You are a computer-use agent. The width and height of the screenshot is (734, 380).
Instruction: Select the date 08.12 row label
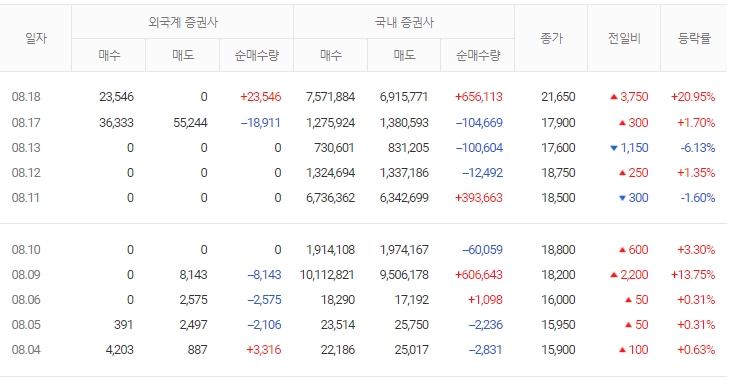pyautogui.click(x=26, y=173)
